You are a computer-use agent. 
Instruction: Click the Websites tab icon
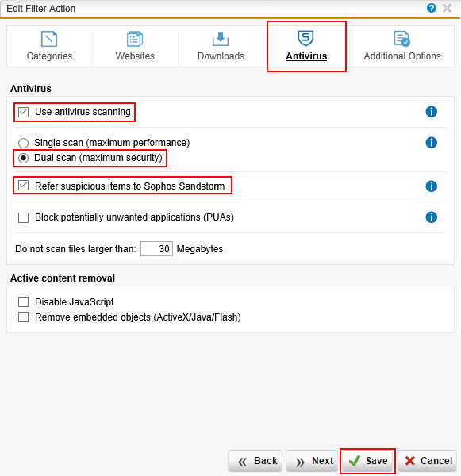click(135, 39)
